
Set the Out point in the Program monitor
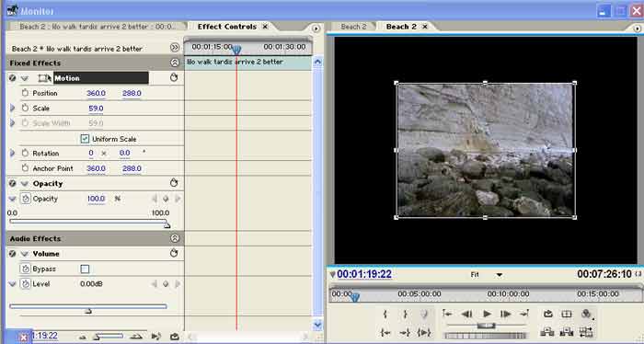point(405,314)
